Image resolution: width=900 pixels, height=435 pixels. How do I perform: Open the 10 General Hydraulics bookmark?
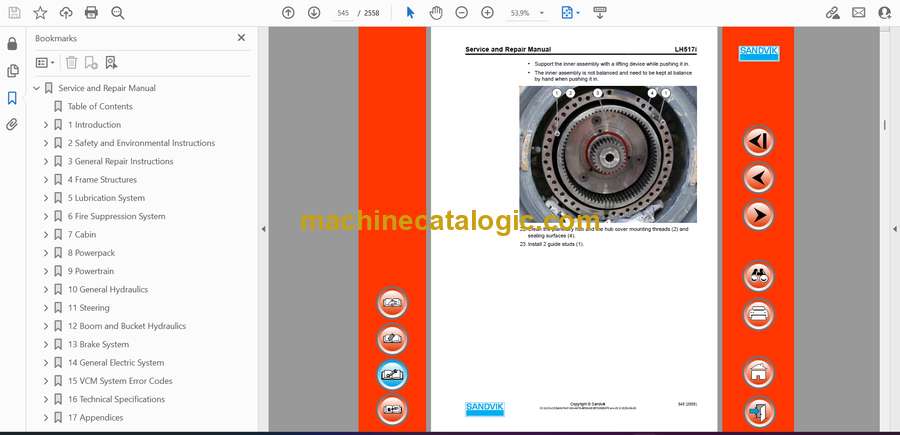(x=108, y=290)
